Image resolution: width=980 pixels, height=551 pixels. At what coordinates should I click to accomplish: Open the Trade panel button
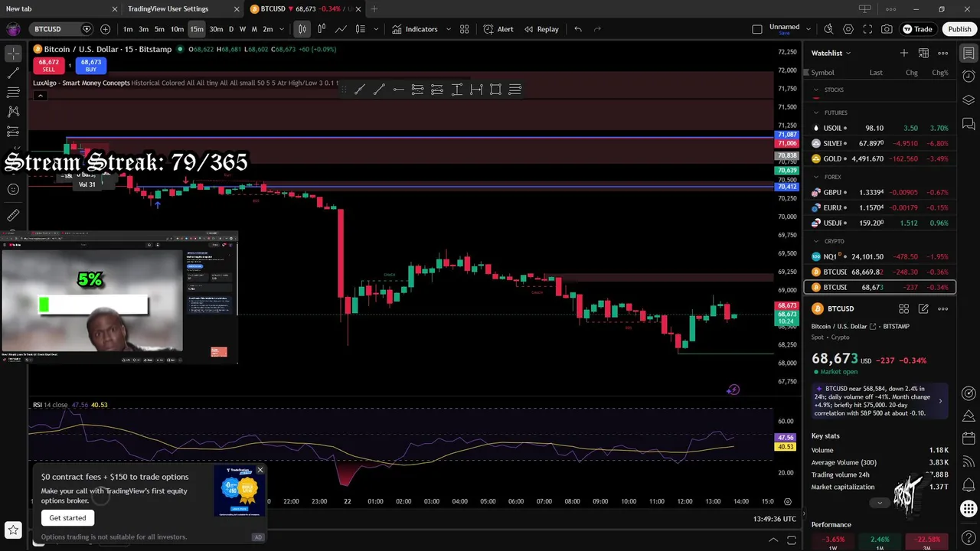click(917, 29)
